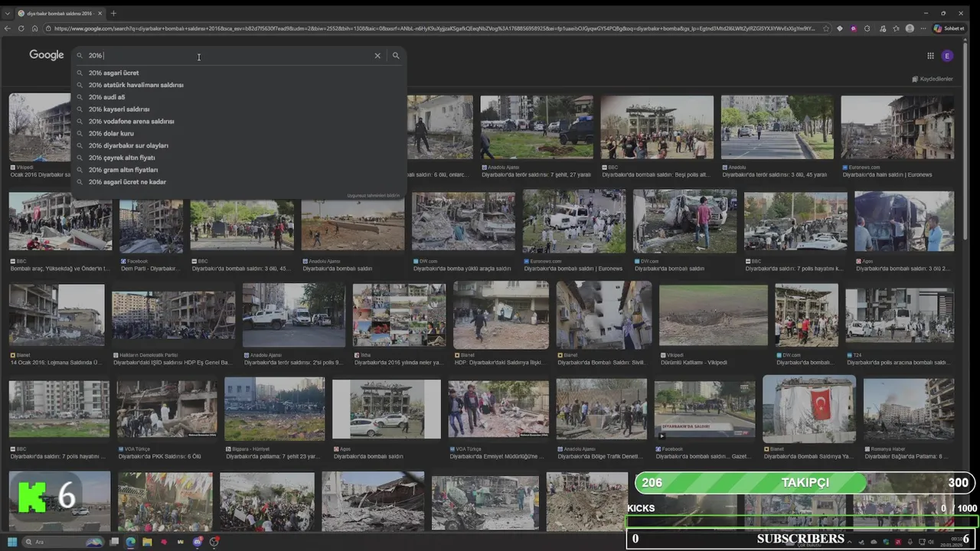980x551 pixels.
Task: Add page to favorites with the star icon
Action: pyautogui.click(x=825, y=28)
